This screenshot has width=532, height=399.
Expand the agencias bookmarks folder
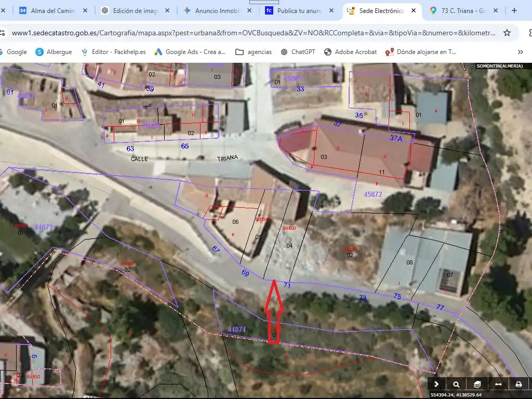coord(254,52)
